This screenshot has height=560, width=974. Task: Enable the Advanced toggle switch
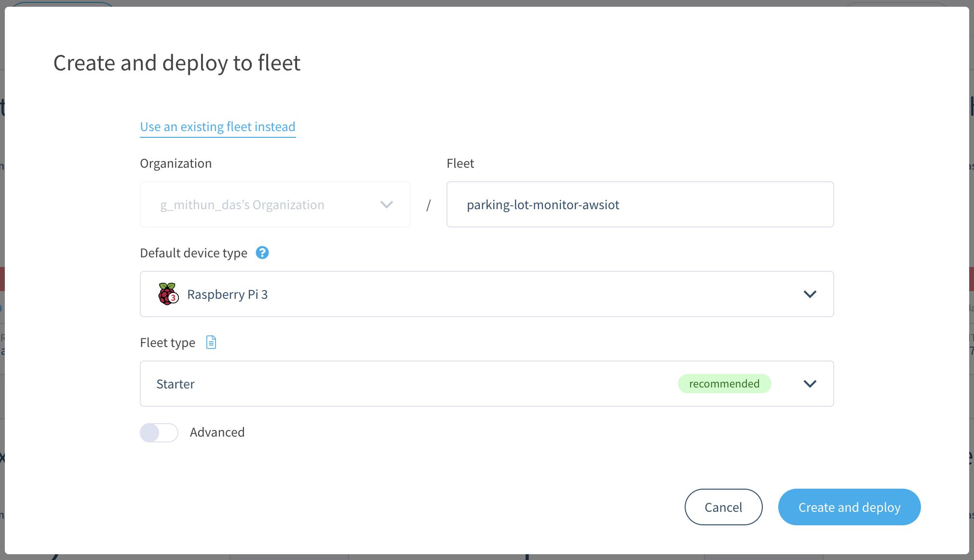[159, 432]
